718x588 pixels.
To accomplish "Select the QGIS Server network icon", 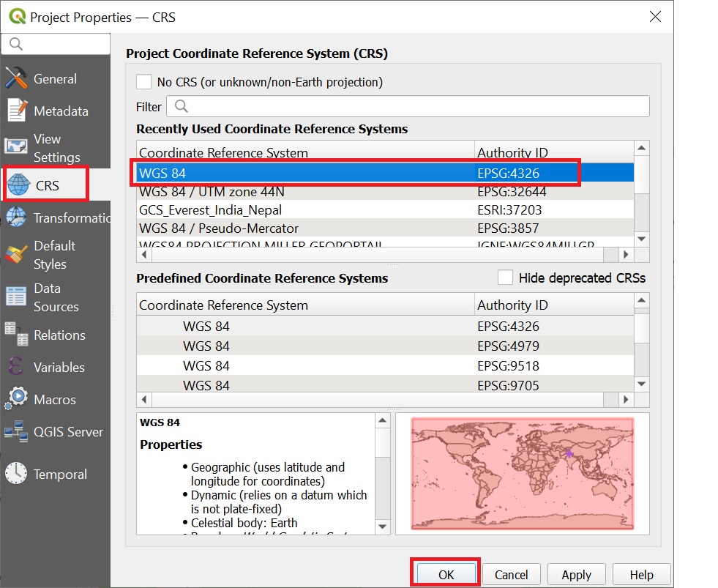I will [x=16, y=431].
